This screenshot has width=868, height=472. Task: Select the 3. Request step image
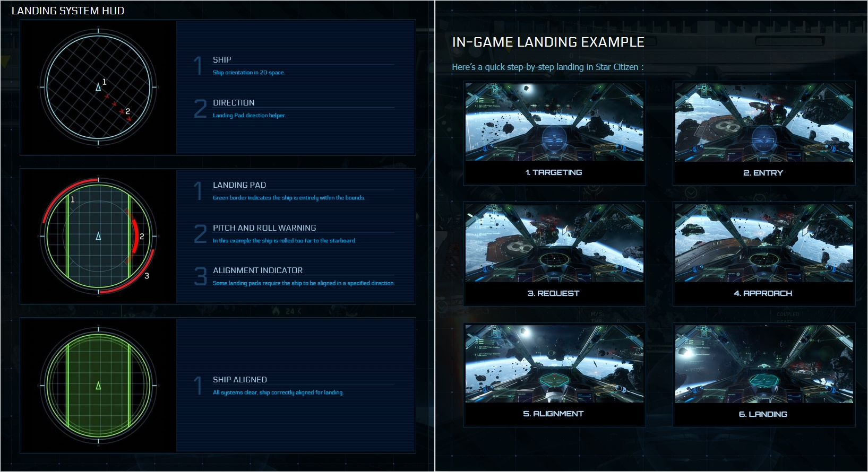554,243
